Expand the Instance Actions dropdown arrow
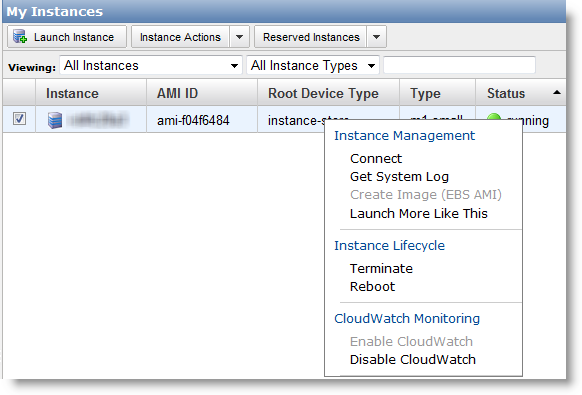 239,37
